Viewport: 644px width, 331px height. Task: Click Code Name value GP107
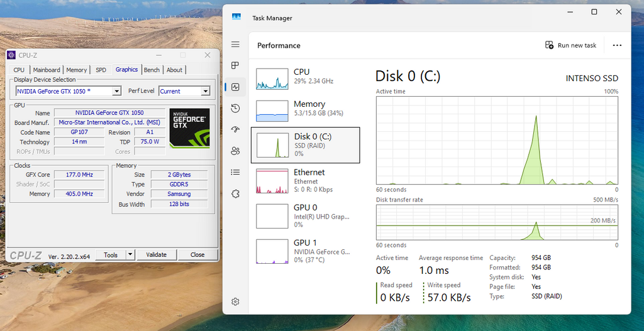click(x=79, y=132)
